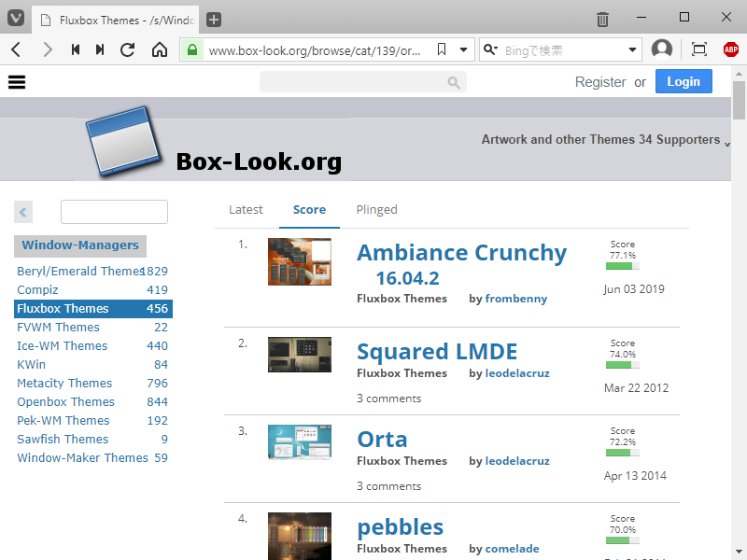
Task: Open the Orta theme page
Action: coord(382,440)
